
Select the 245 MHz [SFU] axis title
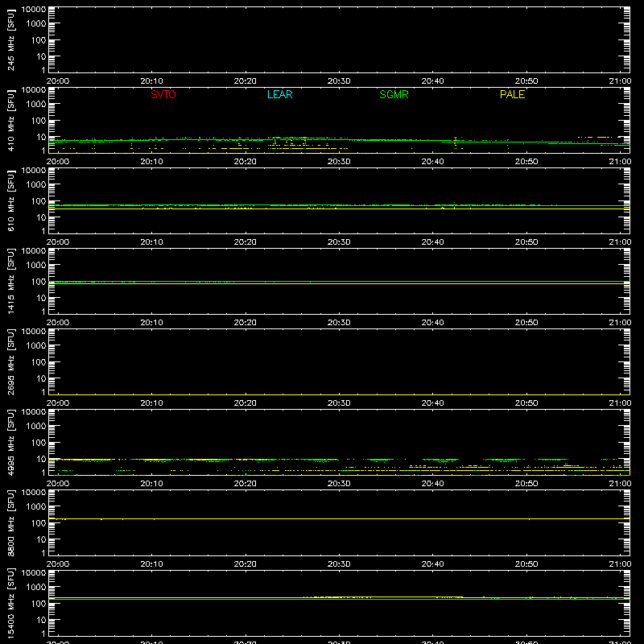pyautogui.click(x=10, y=39)
